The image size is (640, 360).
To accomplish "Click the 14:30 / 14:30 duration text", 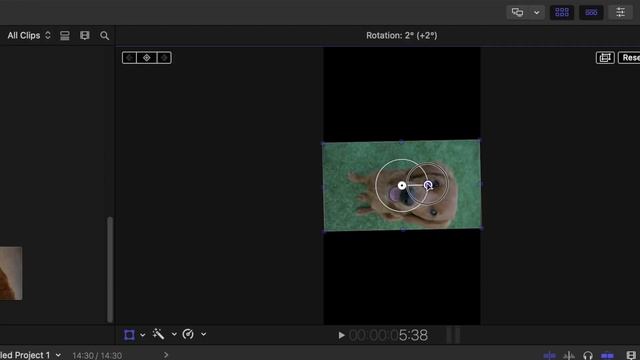I will pos(97,356).
